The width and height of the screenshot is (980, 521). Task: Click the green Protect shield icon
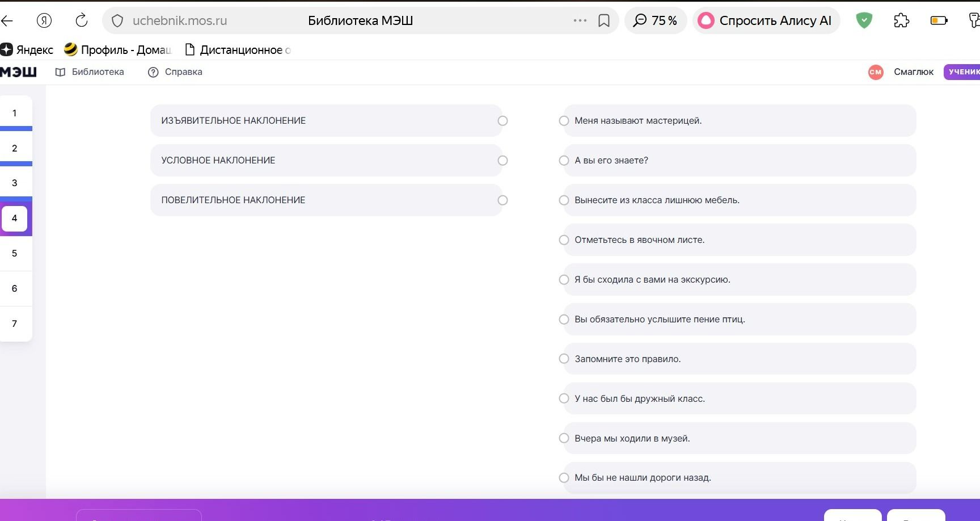click(x=864, y=21)
